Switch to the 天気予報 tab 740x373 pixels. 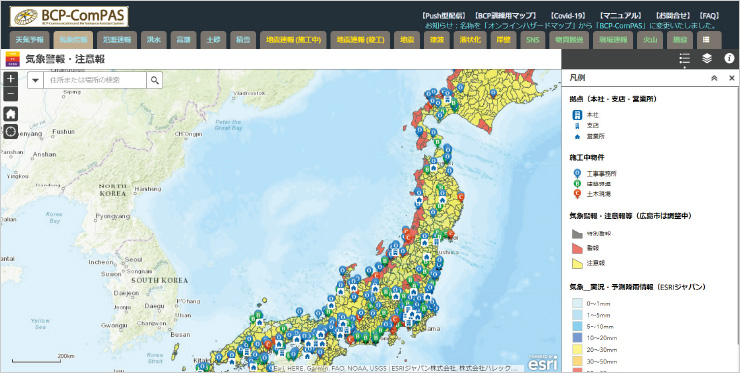coord(30,40)
